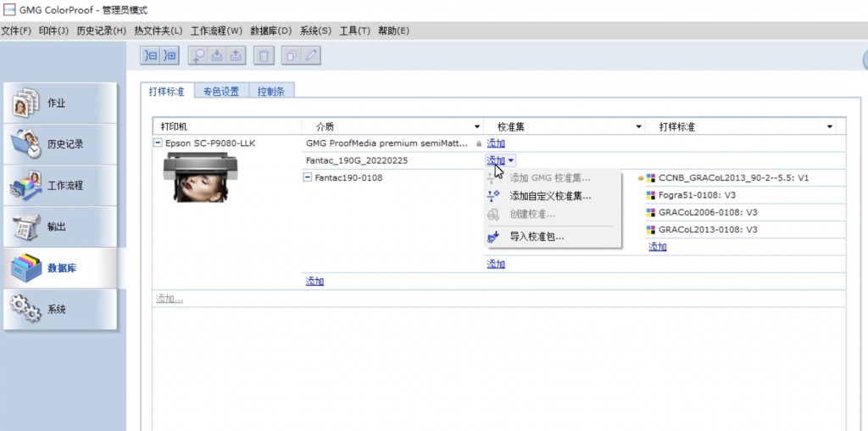
Task: Click the lock icon beside GMG ProofMedia row
Action: pyautogui.click(x=479, y=143)
